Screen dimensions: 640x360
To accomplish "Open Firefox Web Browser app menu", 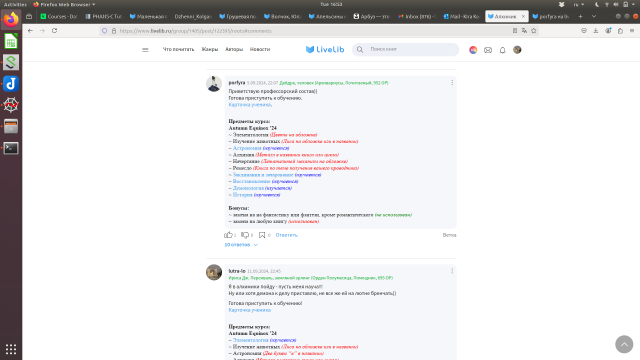I will (x=64, y=4).
